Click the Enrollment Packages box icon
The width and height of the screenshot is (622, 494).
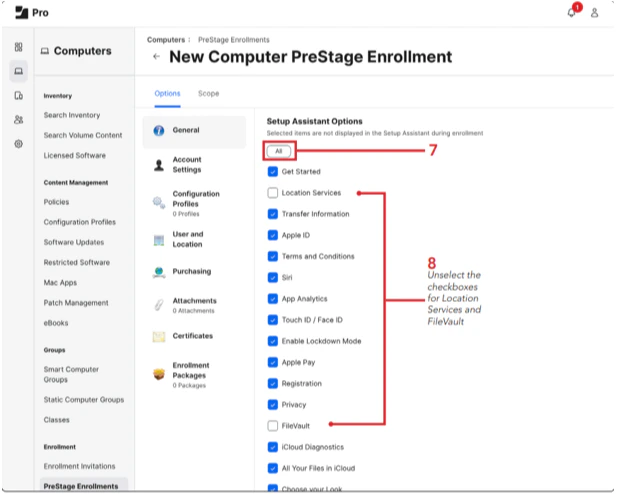159,374
